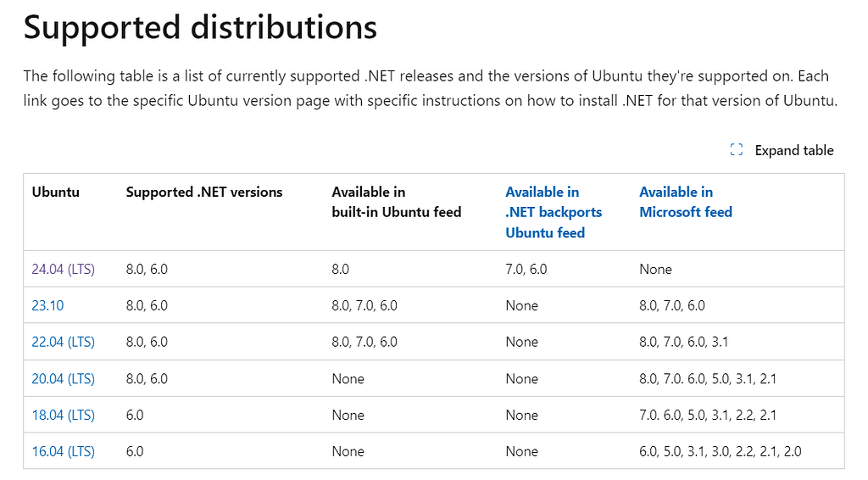Click the Supported .NET versions column header
Viewport: 868px width, 480px height.
click(x=204, y=193)
